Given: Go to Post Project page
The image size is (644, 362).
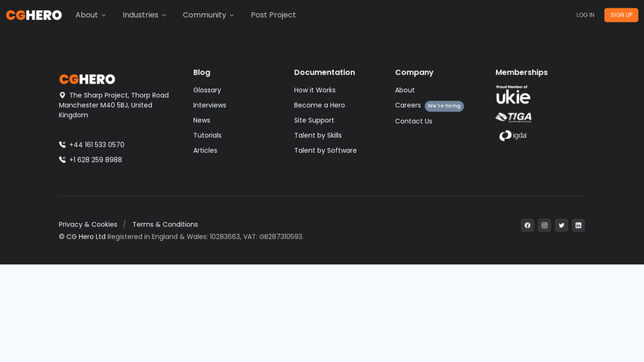Looking at the screenshot, I should pyautogui.click(x=273, y=15).
